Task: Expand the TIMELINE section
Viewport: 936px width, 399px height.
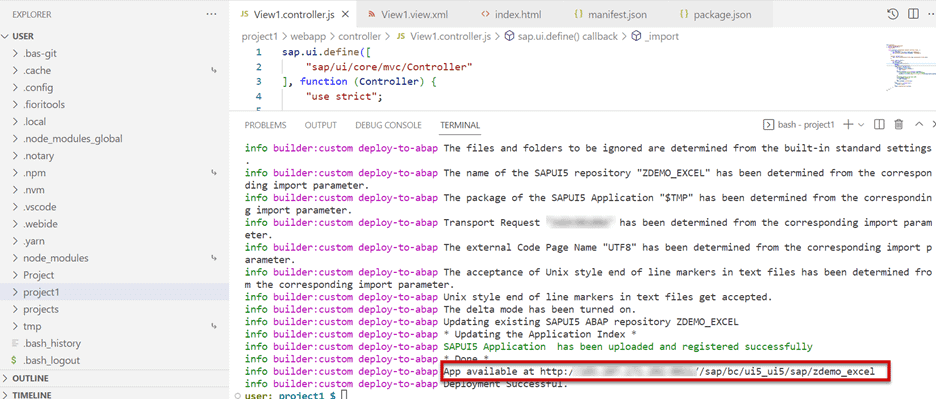Action: click(x=114, y=394)
